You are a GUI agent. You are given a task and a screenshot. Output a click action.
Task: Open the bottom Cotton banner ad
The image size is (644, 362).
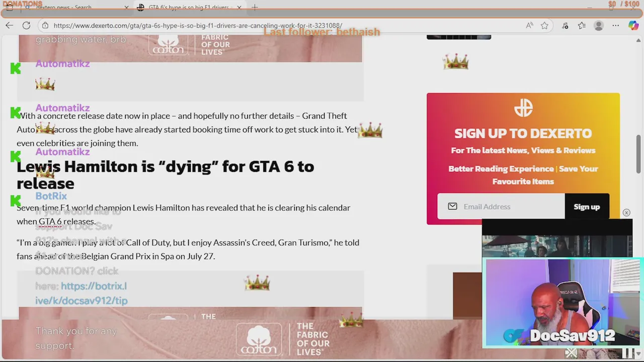282,339
